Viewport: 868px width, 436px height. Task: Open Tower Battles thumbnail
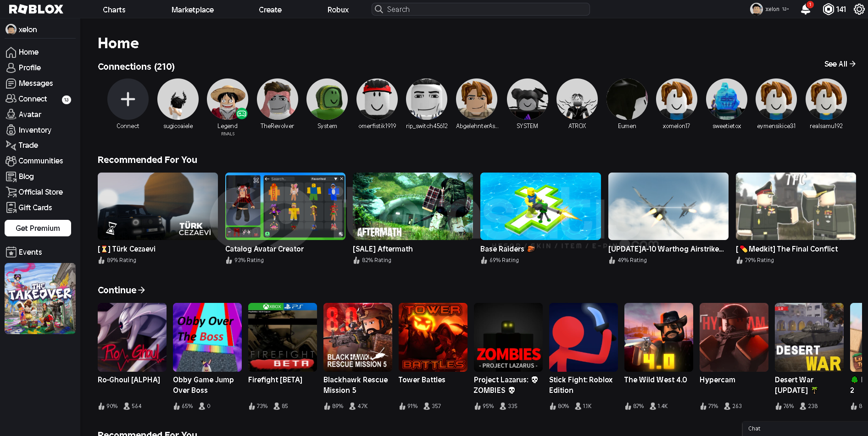[433, 337]
